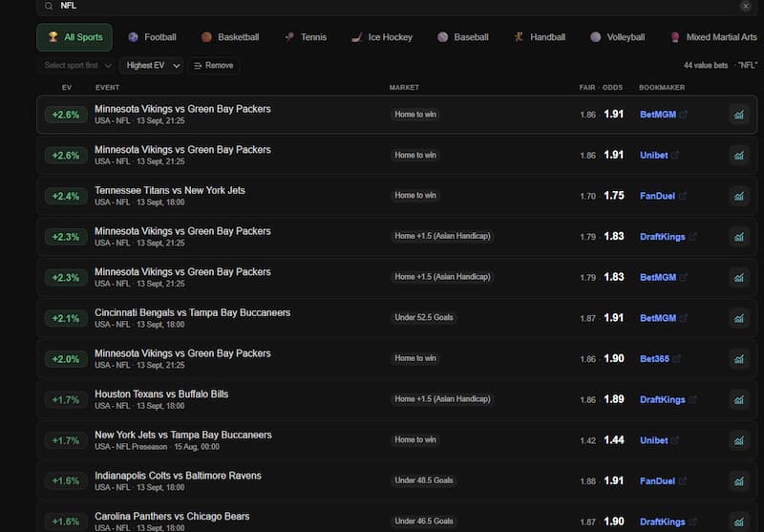Open chart icon for BetMGM Vikings handicap row

click(x=738, y=277)
